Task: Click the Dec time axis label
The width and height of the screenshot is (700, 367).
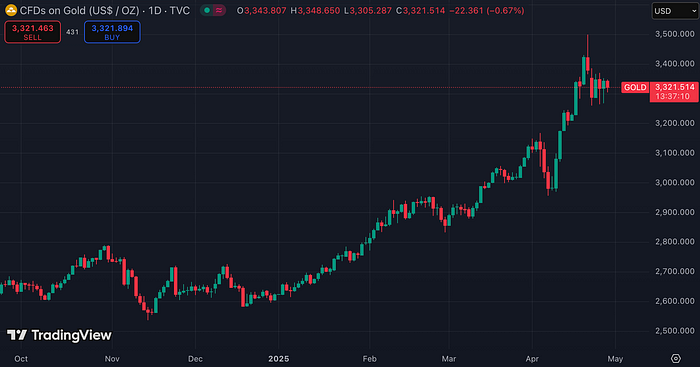Action: click(195, 359)
